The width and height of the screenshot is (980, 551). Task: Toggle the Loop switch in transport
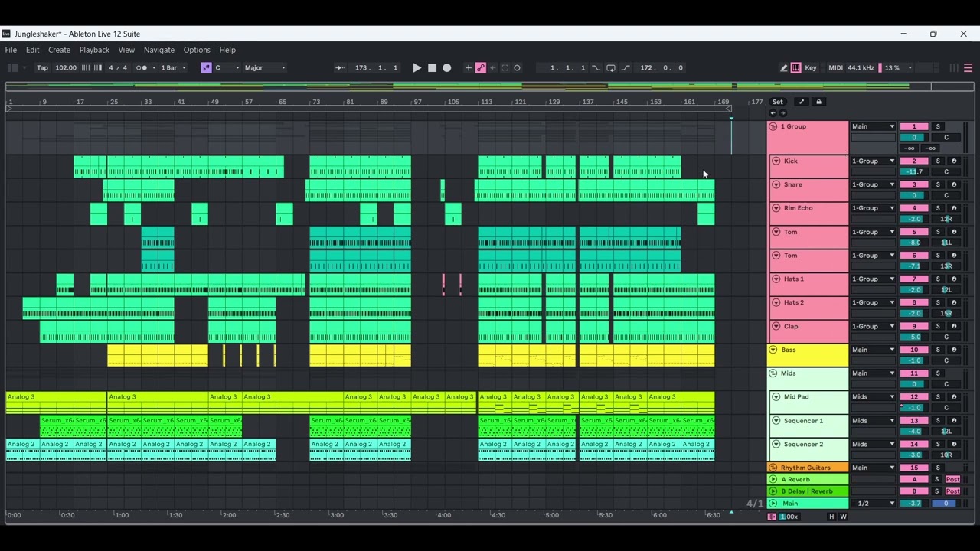point(610,67)
